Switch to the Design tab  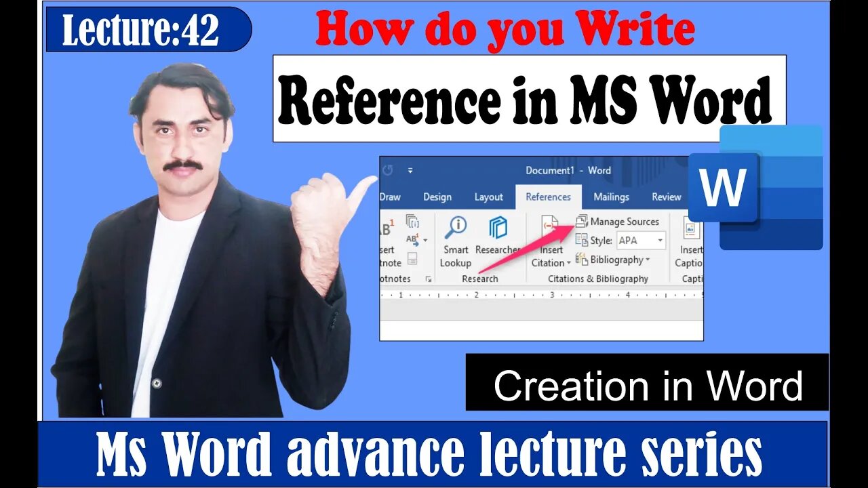pyautogui.click(x=437, y=197)
